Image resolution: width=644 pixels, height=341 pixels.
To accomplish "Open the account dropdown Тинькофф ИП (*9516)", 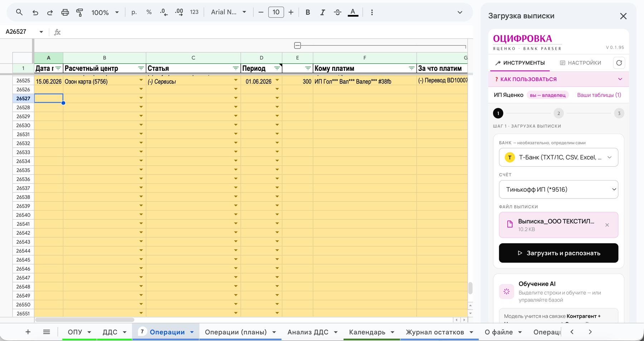I will 558,189.
